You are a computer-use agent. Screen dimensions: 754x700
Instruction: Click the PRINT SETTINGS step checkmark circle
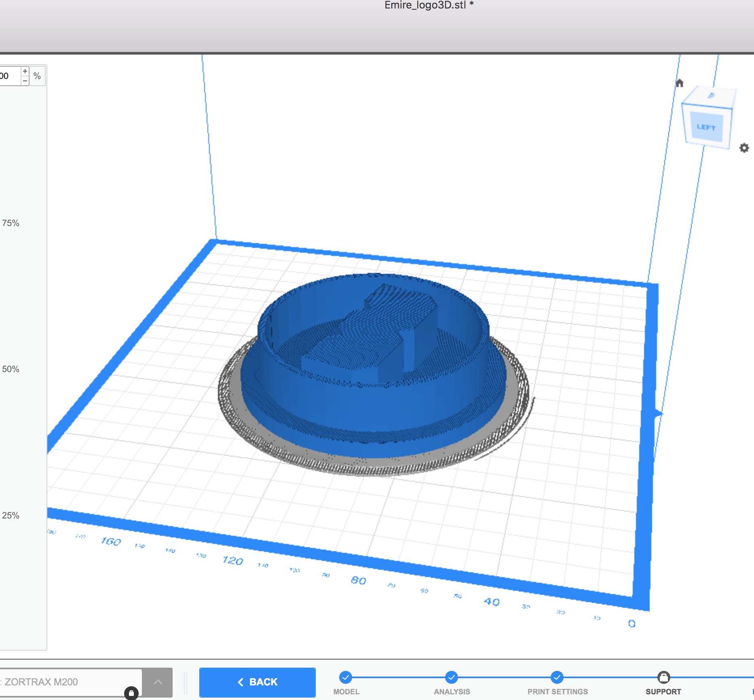point(557,677)
